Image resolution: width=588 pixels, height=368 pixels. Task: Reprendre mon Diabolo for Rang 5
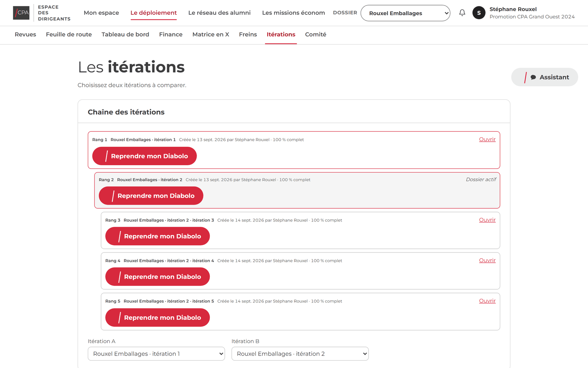pyautogui.click(x=158, y=318)
